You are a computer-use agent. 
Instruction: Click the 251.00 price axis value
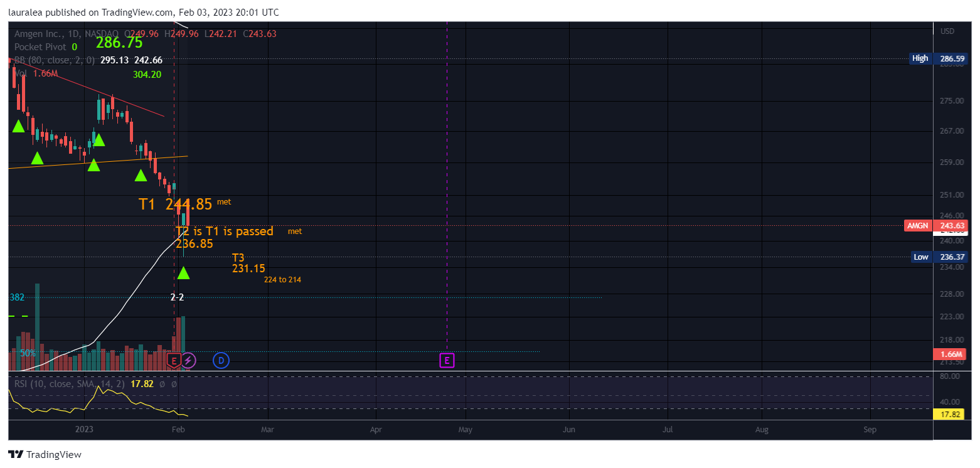click(x=951, y=195)
